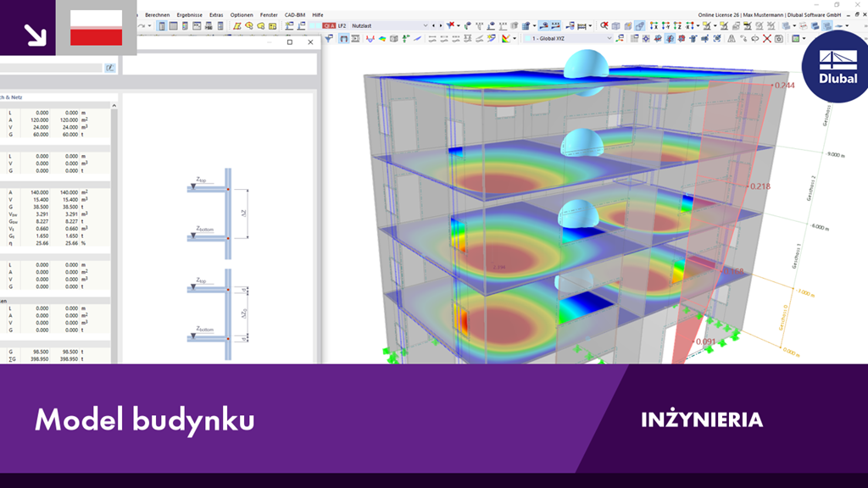Viewport: 868px width, 488px height.
Task: Click the Global XYZ color swatch
Action: [x=527, y=38]
